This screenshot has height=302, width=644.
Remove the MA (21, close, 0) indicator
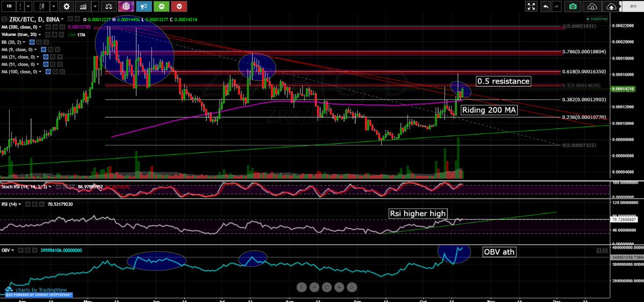coord(60,57)
